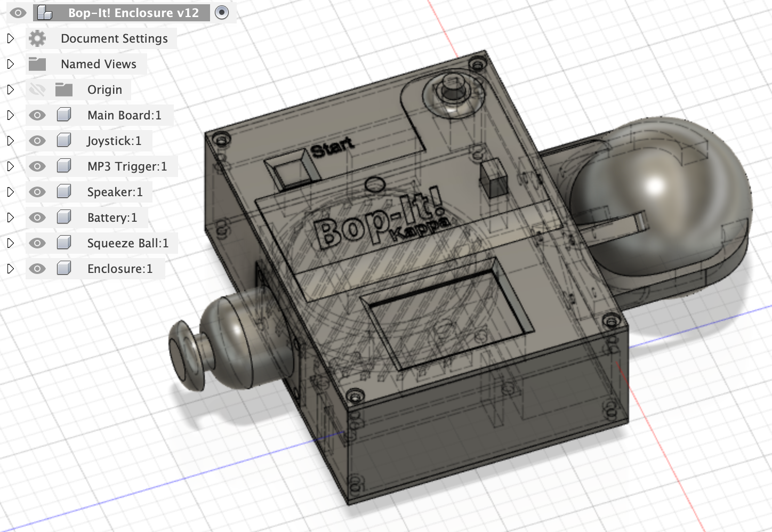Expand Joystick:1 component
The width and height of the screenshot is (772, 532).
click(x=11, y=141)
